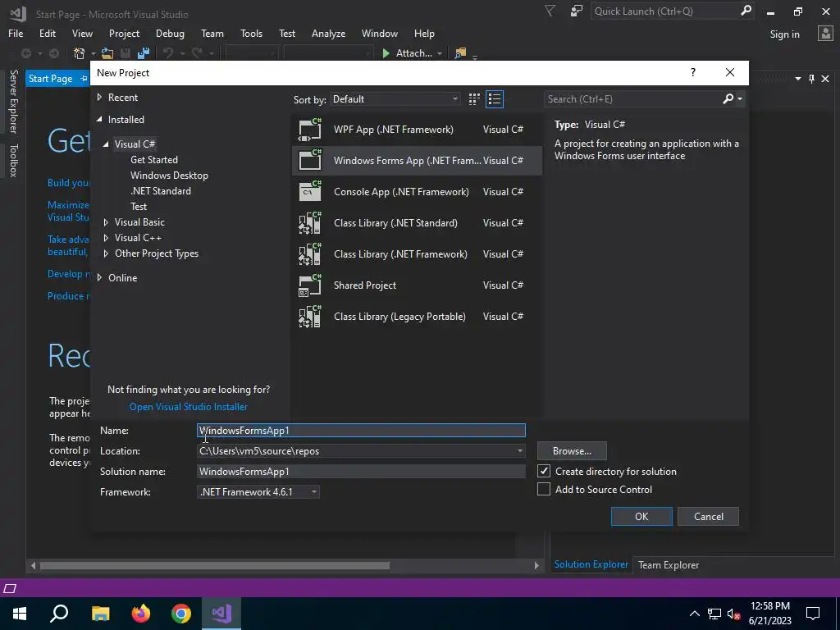Screen dimensions: 840x630
Task: Launch Chrome from the taskbar
Action: 181,614
